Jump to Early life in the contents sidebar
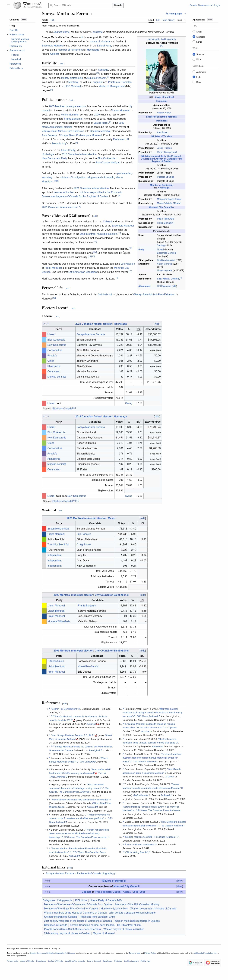Screen dimensions: 228x980 tap(14, 30)
